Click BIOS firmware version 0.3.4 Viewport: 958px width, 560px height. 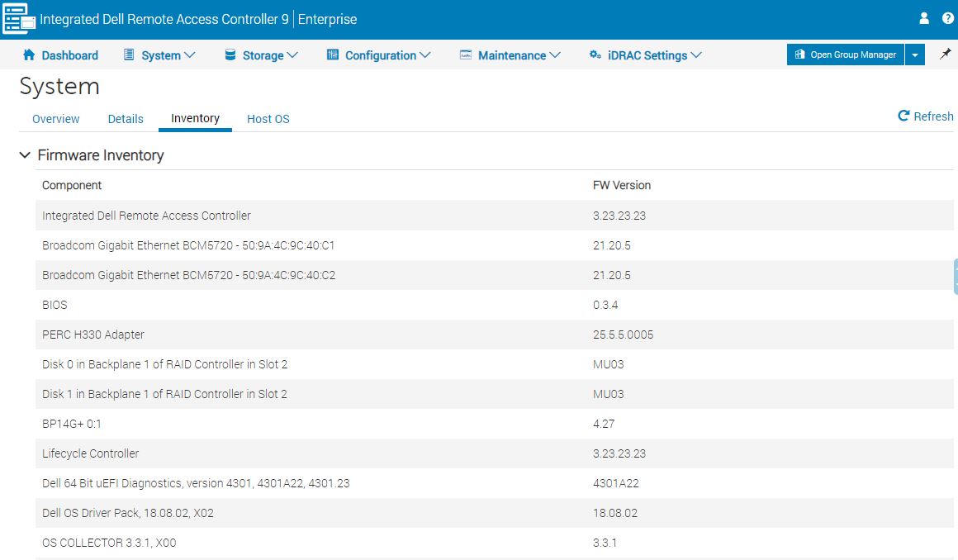[x=605, y=305]
